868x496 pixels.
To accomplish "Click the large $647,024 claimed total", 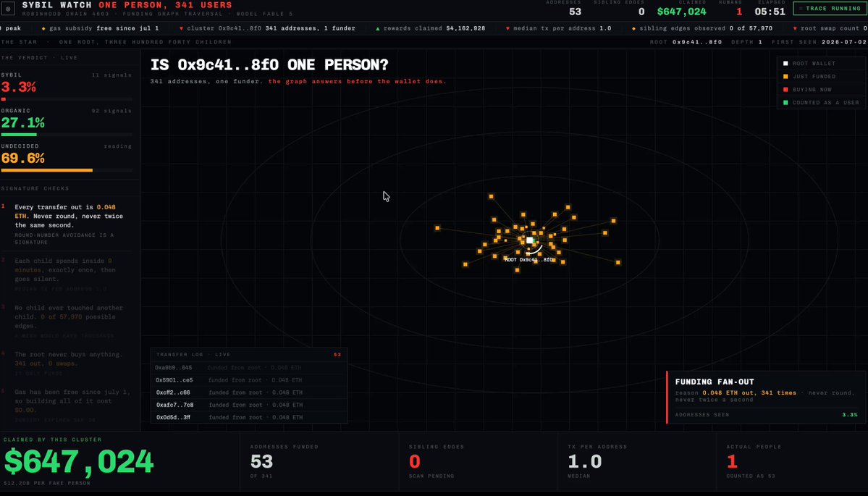I will click(79, 462).
